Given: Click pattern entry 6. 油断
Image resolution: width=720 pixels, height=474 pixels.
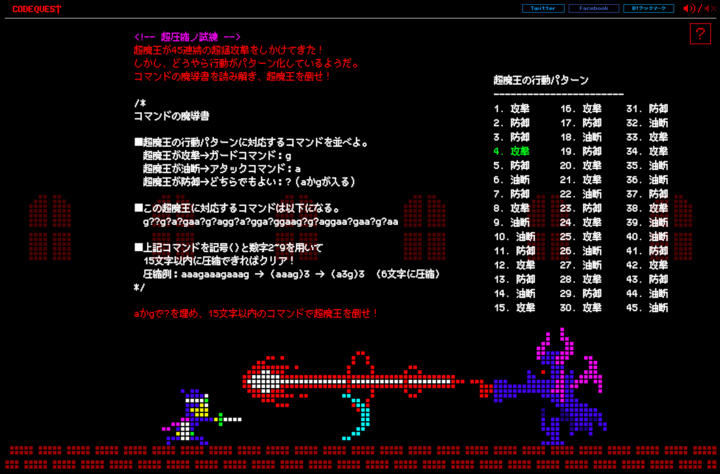Looking at the screenshot, I should click(512, 180).
